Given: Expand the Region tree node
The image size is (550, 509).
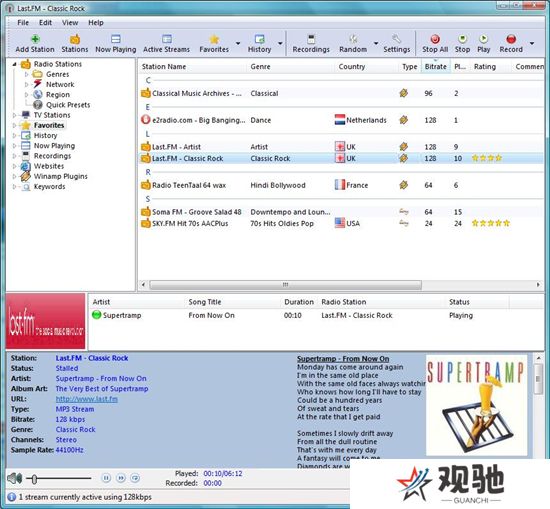Looking at the screenshot, I should tap(27, 95).
